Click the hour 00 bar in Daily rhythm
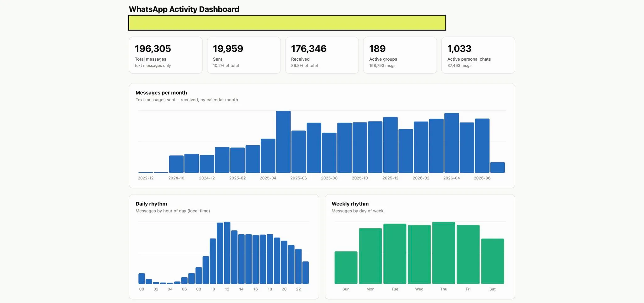 pyautogui.click(x=142, y=279)
